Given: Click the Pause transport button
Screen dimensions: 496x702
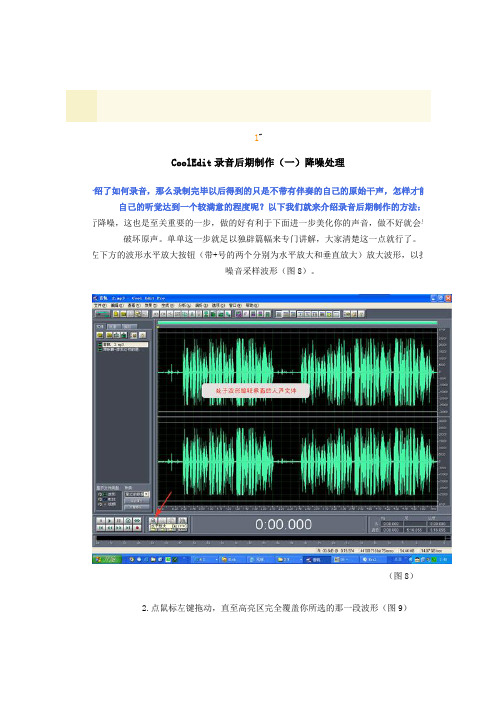Looking at the screenshot, I should [119, 520].
